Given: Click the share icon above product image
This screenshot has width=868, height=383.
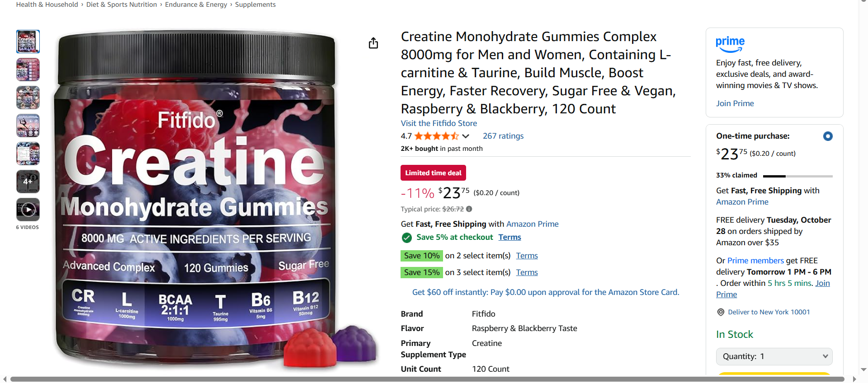Looking at the screenshot, I should (373, 43).
